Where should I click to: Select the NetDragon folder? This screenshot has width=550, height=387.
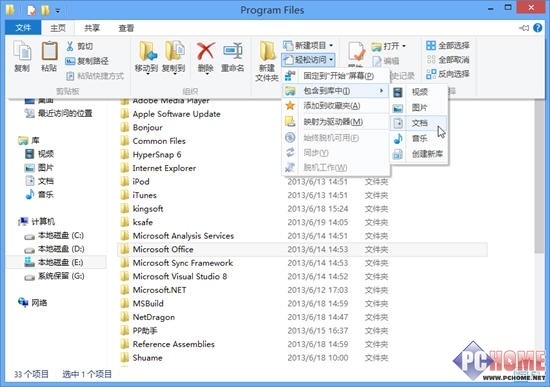pos(148,317)
